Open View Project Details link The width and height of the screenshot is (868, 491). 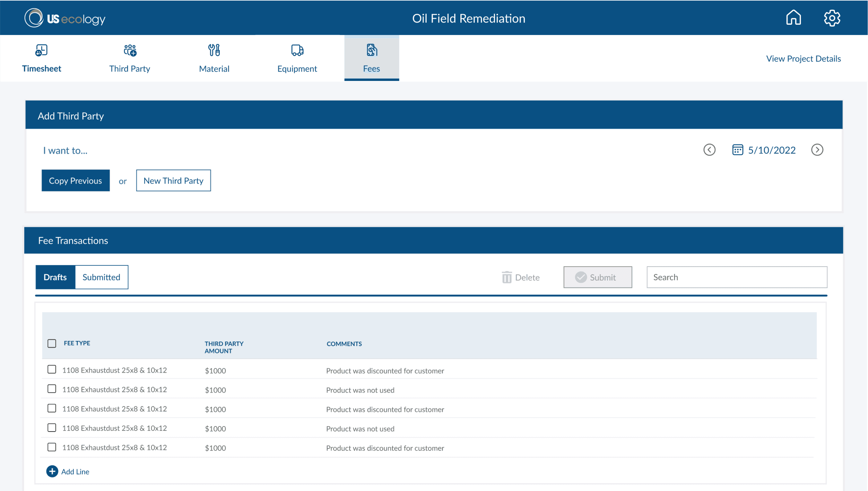[803, 58]
